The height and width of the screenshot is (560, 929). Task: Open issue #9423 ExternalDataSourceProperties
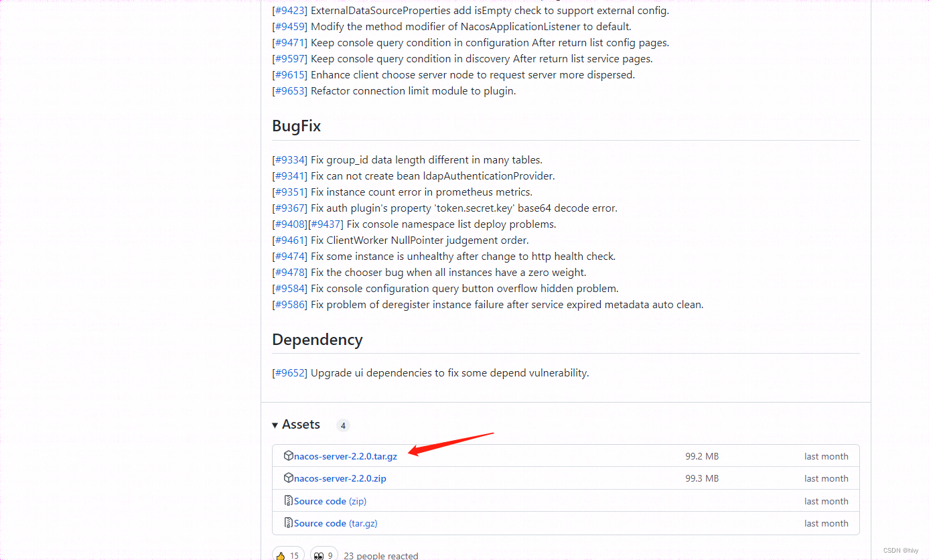tap(289, 11)
